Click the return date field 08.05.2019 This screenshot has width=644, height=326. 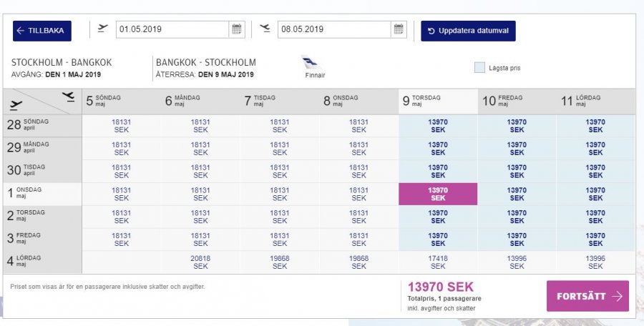click(334, 29)
